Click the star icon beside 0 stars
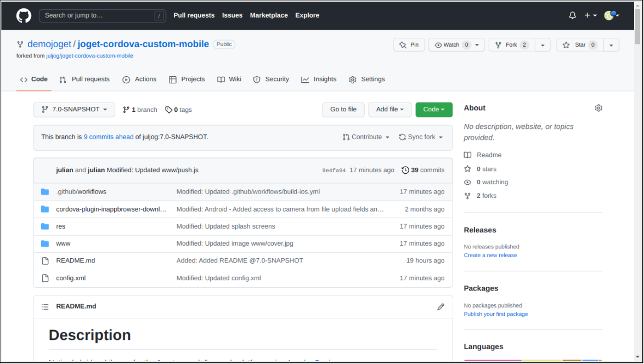The image size is (644, 364). [x=467, y=169]
